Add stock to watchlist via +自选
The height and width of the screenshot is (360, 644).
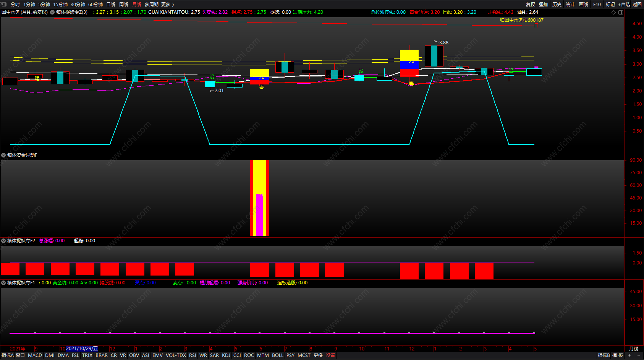pyautogui.click(x=624, y=4)
